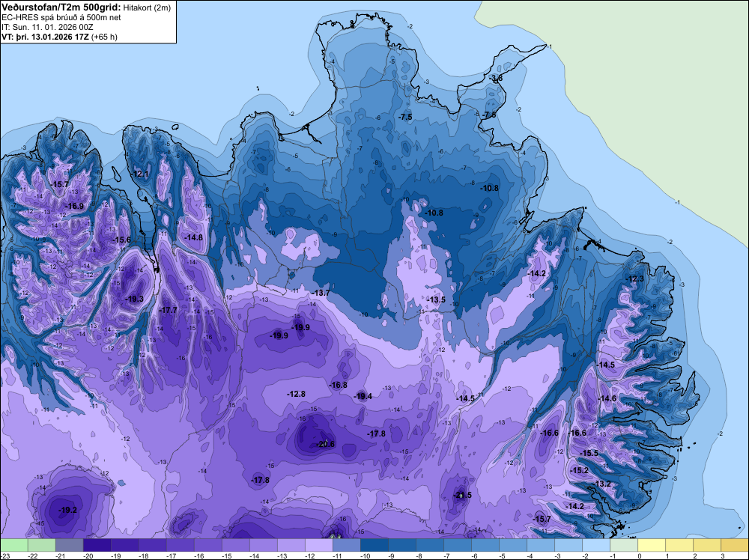Image resolution: width=749 pixels, height=560 pixels.
Task: Click the EC-HRES spá brúuð description line
Action: point(61,17)
